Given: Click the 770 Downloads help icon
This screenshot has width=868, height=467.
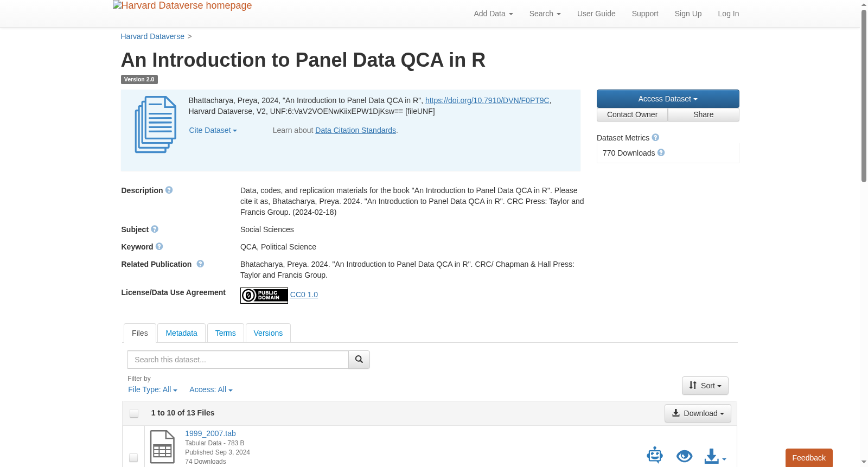Looking at the screenshot, I should click(661, 153).
